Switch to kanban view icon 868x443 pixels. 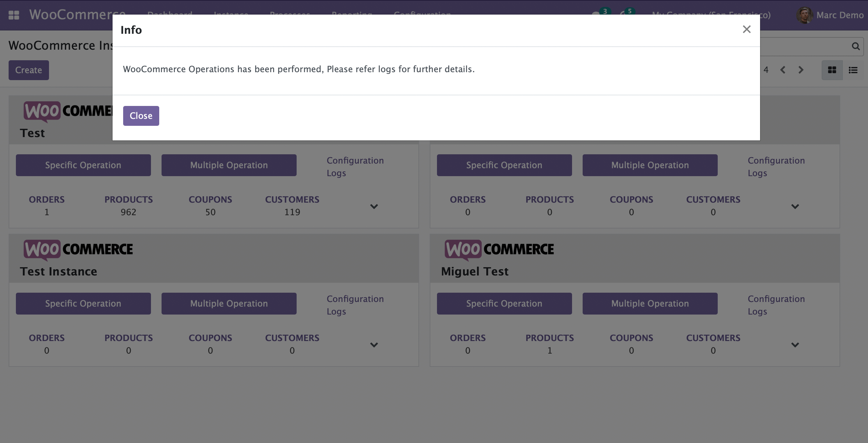[x=832, y=70]
